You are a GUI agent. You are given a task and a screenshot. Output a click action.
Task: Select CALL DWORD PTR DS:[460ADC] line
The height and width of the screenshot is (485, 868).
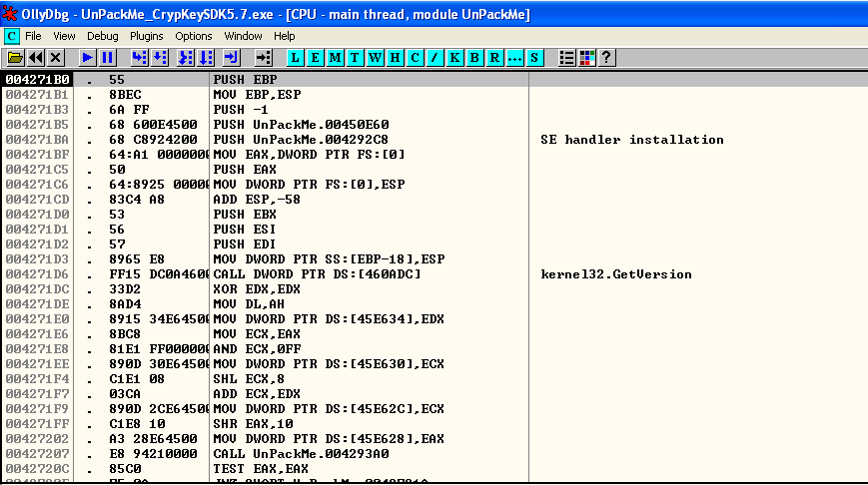318,274
